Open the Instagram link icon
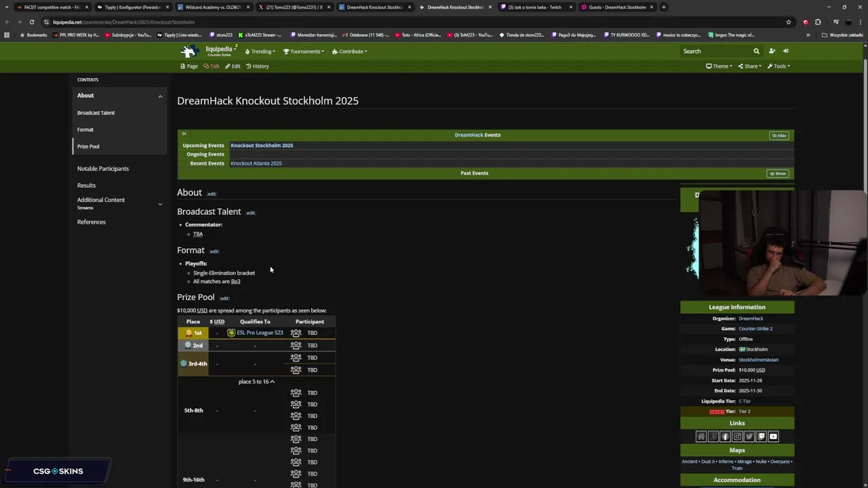Viewport: 868px width, 488px height. click(x=737, y=436)
